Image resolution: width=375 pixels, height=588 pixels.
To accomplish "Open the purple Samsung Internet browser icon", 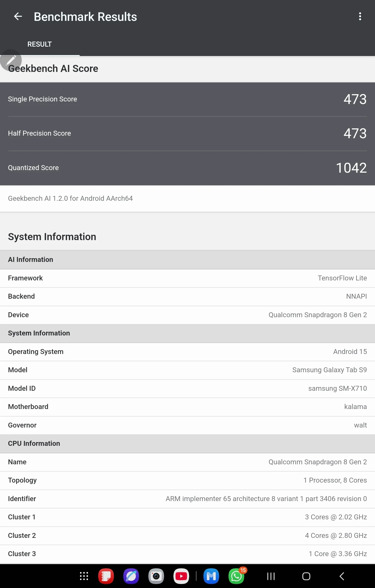I will coord(131,576).
